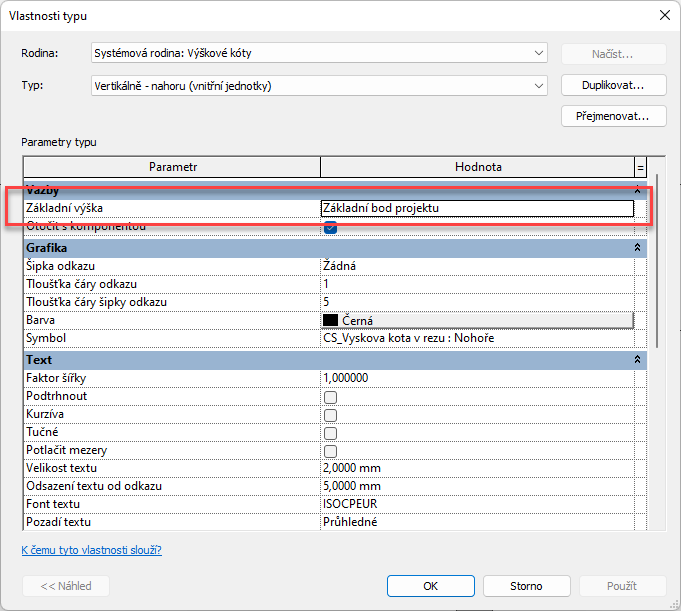This screenshot has width=681, height=611.
Task: Select the Základní výška parameter label
Action: click(x=64, y=208)
